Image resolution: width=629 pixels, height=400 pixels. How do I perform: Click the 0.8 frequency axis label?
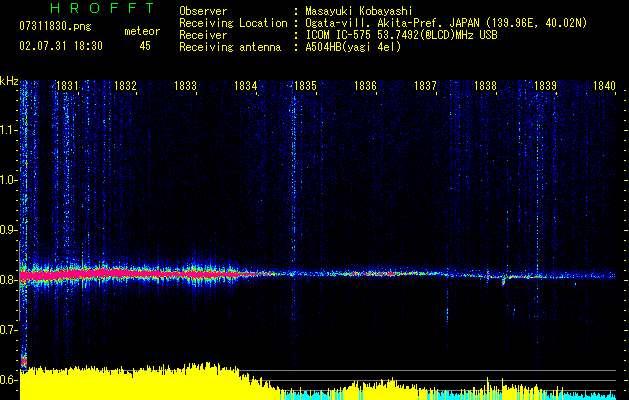coord(9,280)
